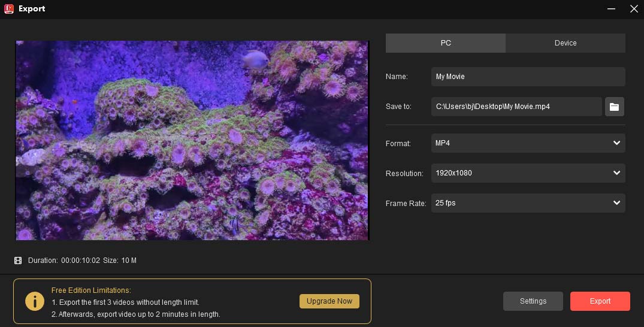644x327 pixels.
Task: Switch to the Device tab
Action: coord(566,43)
